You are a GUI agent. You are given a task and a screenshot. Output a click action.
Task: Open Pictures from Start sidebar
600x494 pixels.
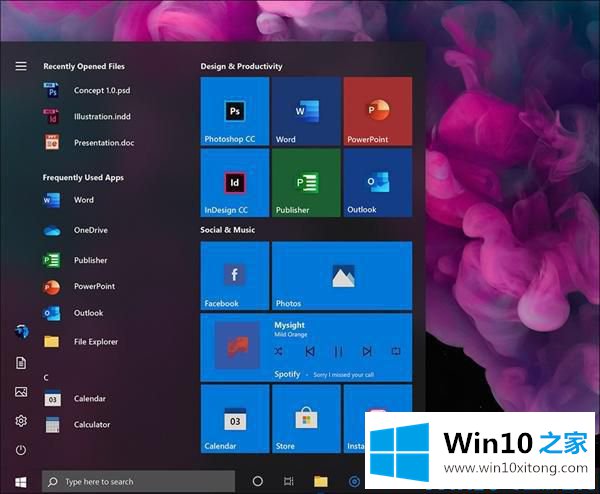click(x=21, y=392)
